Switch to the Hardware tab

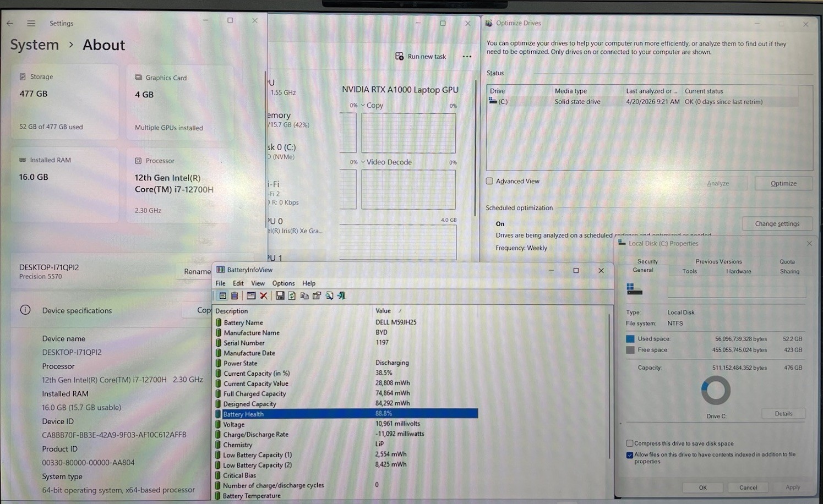click(x=739, y=271)
